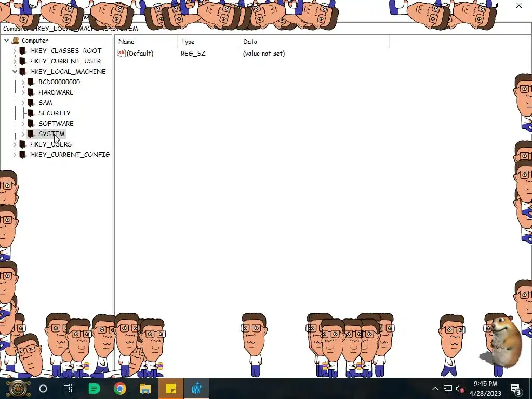Click the (value not set) data cell

point(264,54)
